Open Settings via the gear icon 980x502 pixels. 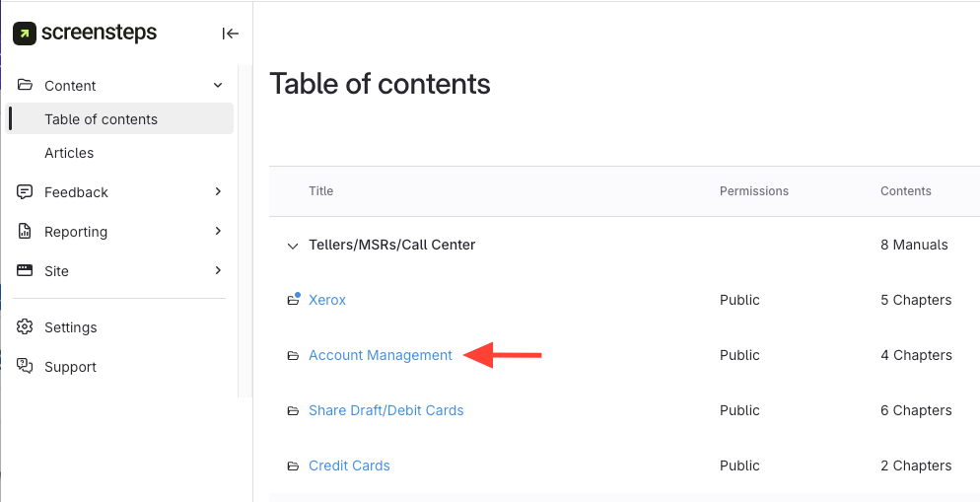tap(26, 327)
